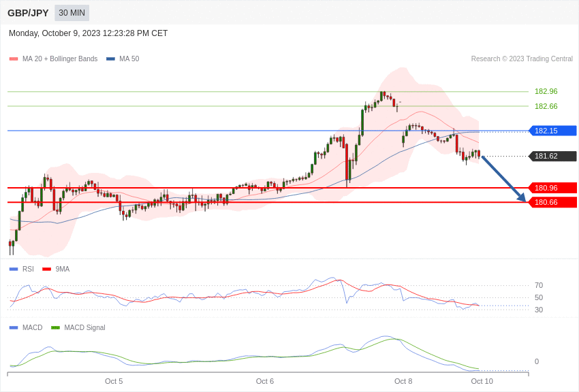Click the blue MA 50 legend swatch
Image resolution: width=579 pixels, height=392 pixels.
tap(110, 59)
